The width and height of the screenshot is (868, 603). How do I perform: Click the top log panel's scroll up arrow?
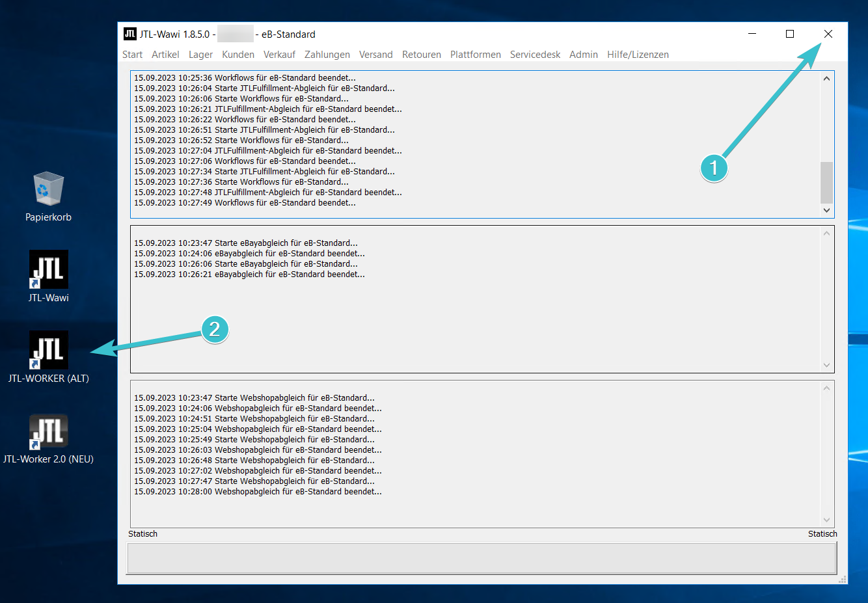[826, 79]
